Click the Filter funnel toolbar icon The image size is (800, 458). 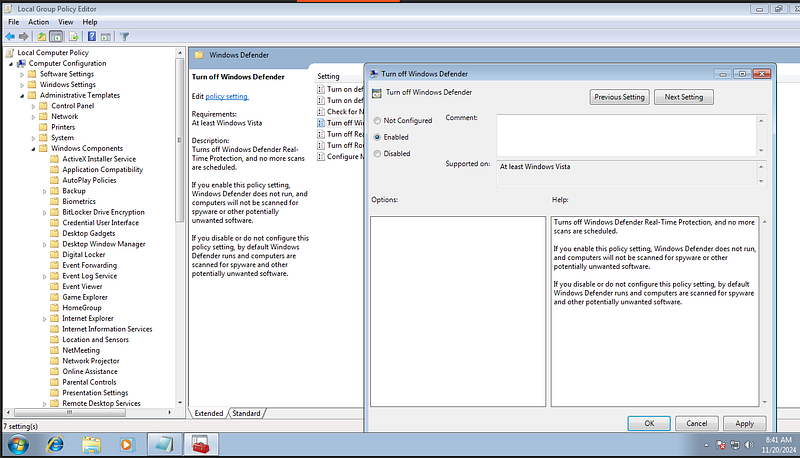(124, 37)
